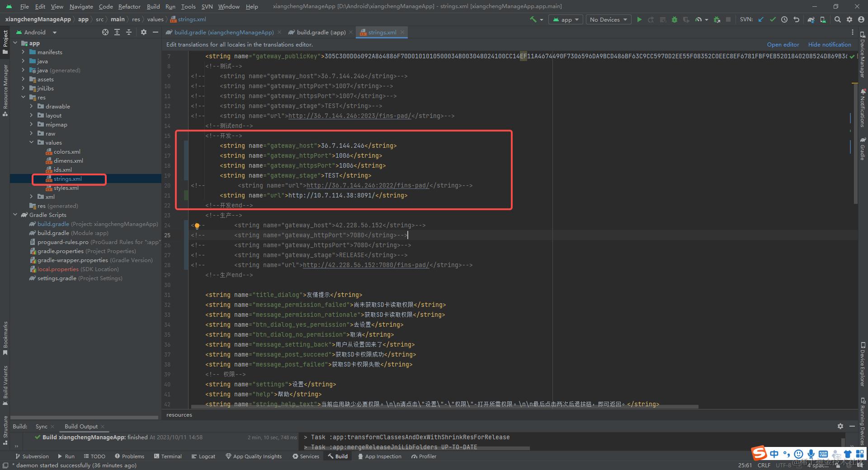The height and width of the screenshot is (470, 868).
Task: Click CRLF line separator in status bar
Action: click(764, 465)
